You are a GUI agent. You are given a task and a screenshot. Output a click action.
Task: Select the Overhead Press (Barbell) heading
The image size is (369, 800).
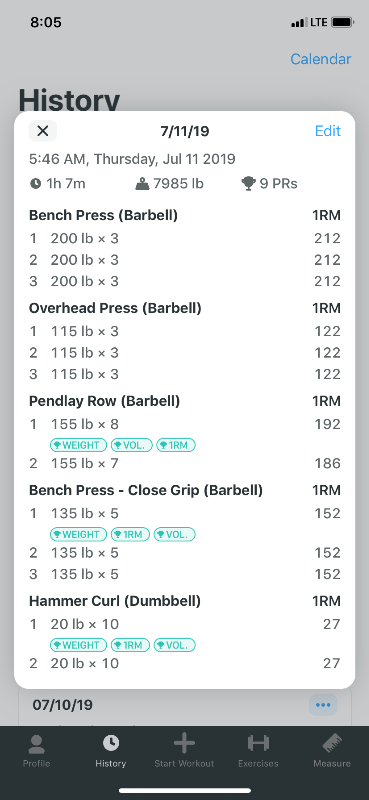[x=115, y=308]
